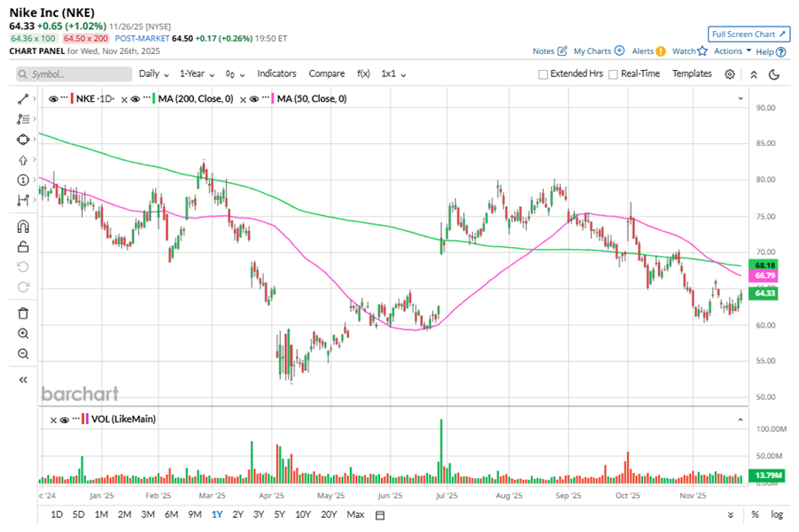The image size is (799, 532).
Task: Click the My Charts plus icon
Action: point(619,50)
